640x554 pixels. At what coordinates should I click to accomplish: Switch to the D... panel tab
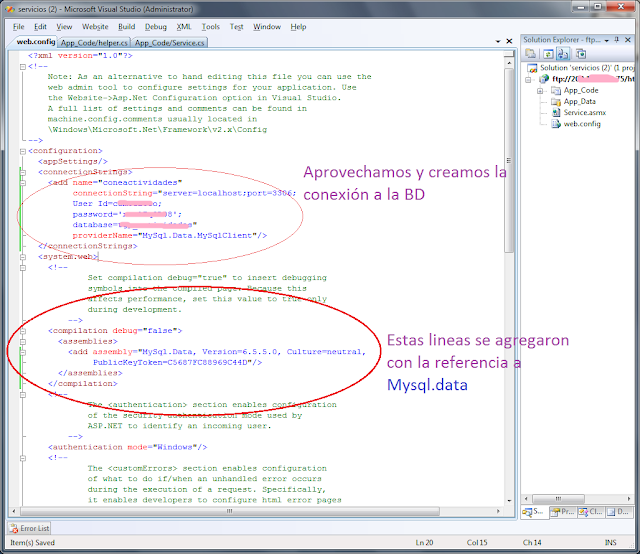618,512
